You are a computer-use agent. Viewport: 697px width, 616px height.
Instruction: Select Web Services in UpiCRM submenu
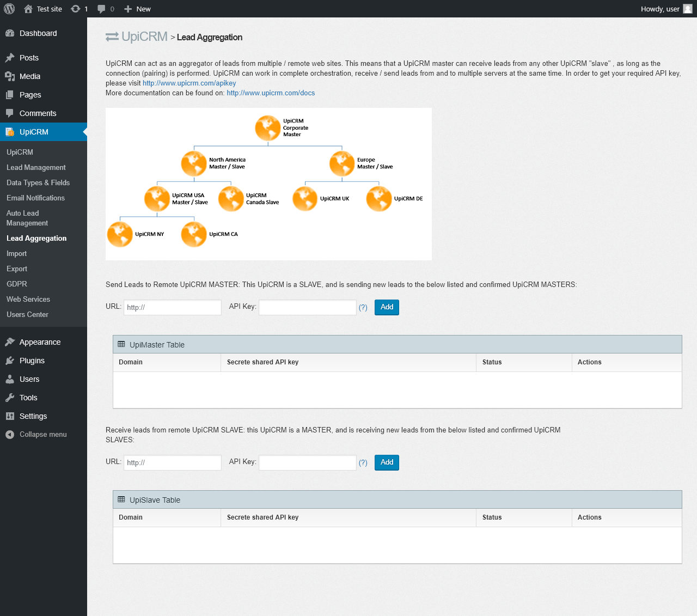pyautogui.click(x=28, y=300)
